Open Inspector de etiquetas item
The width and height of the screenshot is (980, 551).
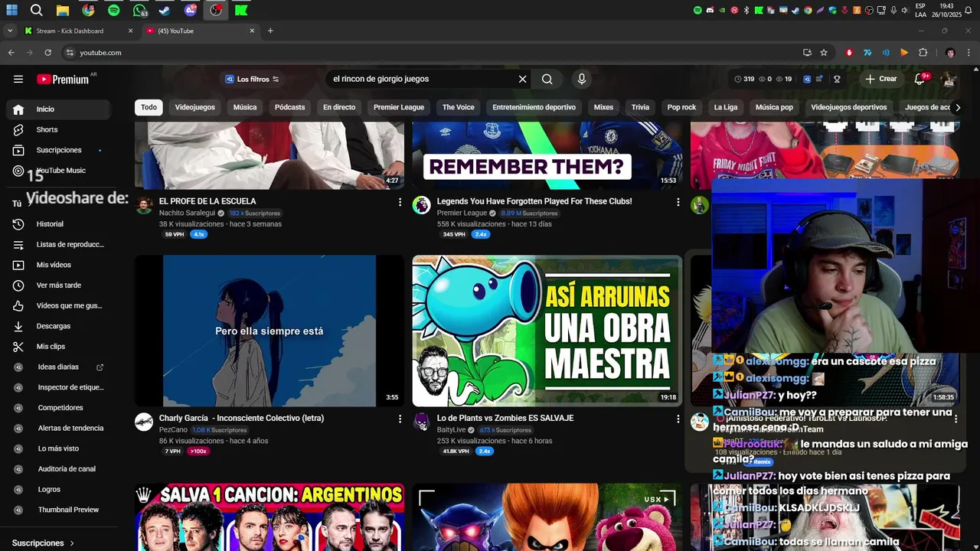60,387
